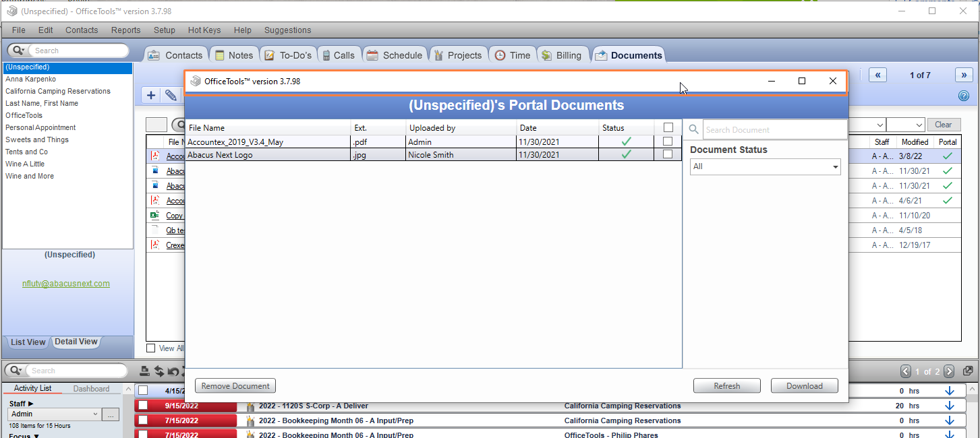
Task: Tick the checkbox for Abacus Next Logo row
Action: click(668, 154)
